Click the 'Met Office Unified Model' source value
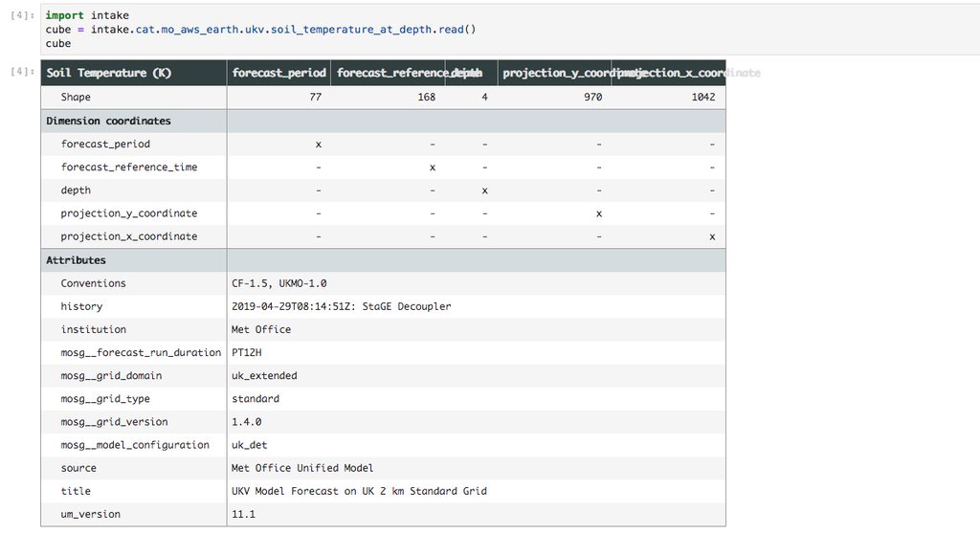This screenshot has height=535, width=980. [302, 468]
